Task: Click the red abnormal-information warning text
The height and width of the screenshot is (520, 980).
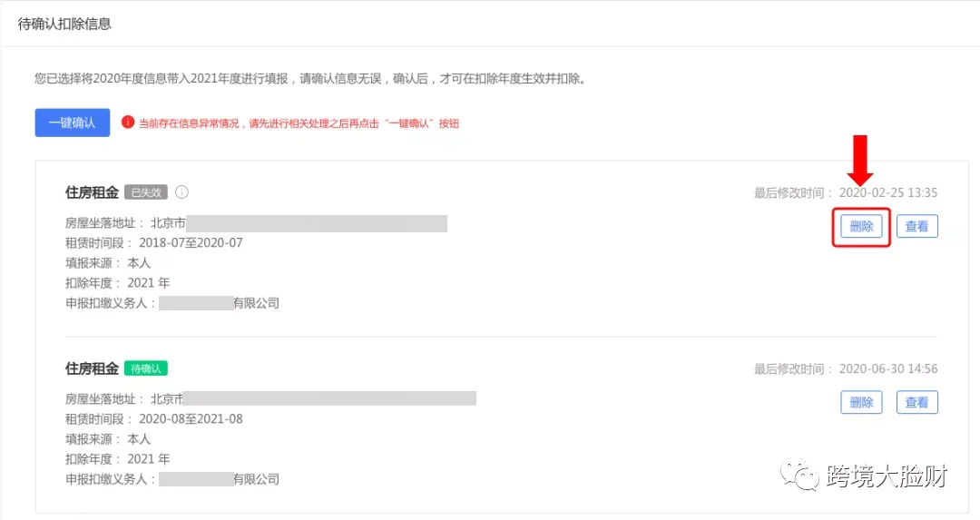Action: pos(299,123)
